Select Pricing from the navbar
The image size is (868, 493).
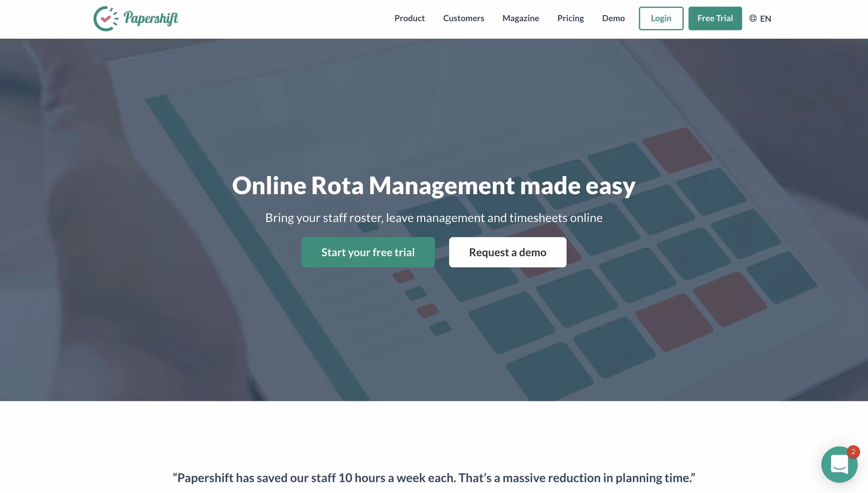pyautogui.click(x=570, y=18)
